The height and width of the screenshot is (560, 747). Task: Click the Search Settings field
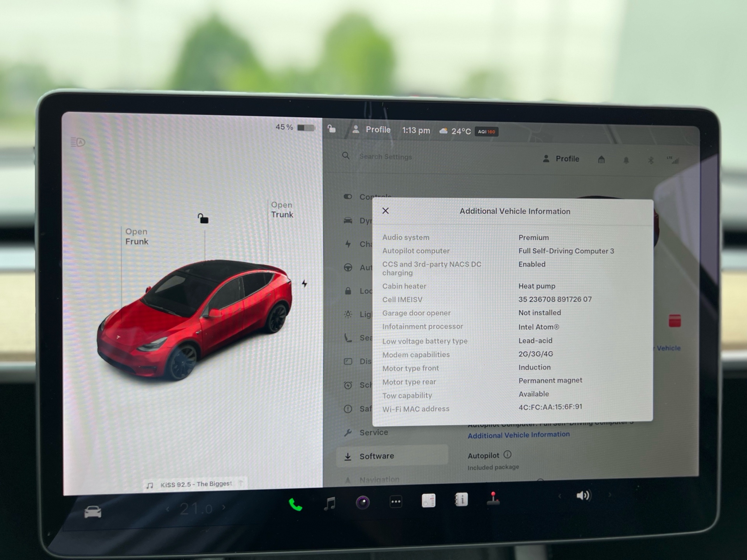[385, 156]
